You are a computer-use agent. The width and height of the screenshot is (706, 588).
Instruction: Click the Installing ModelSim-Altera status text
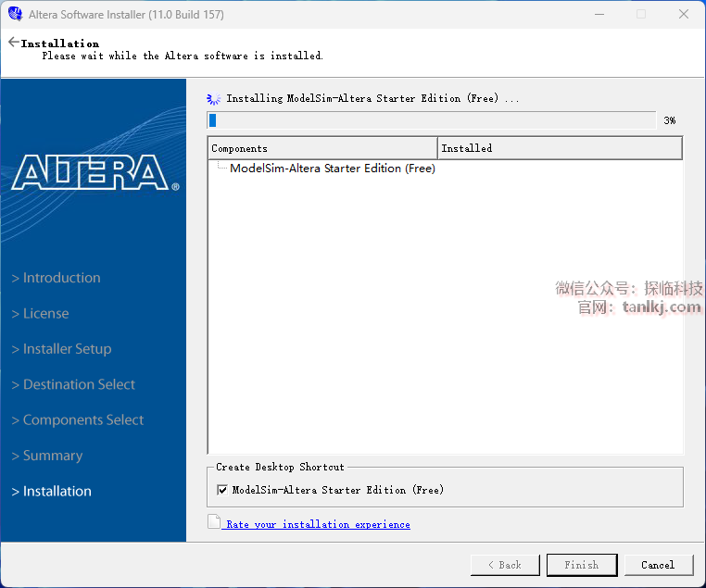coord(372,98)
